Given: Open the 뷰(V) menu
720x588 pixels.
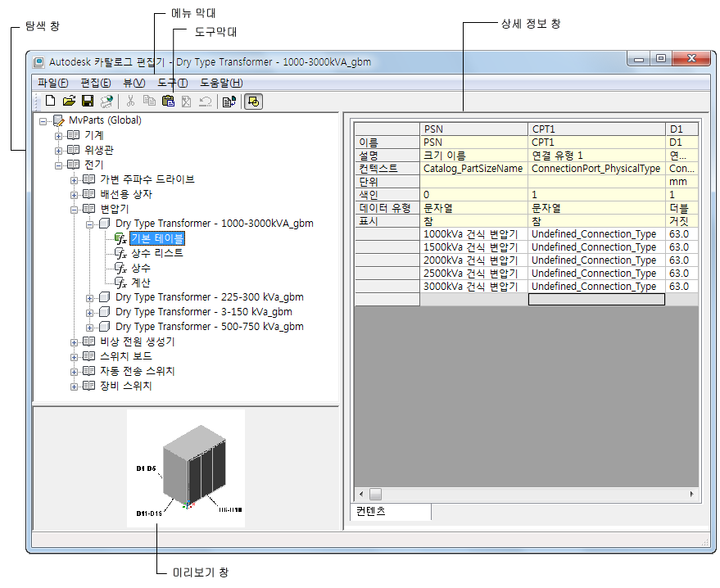Looking at the screenshot, I should point(134,83).
